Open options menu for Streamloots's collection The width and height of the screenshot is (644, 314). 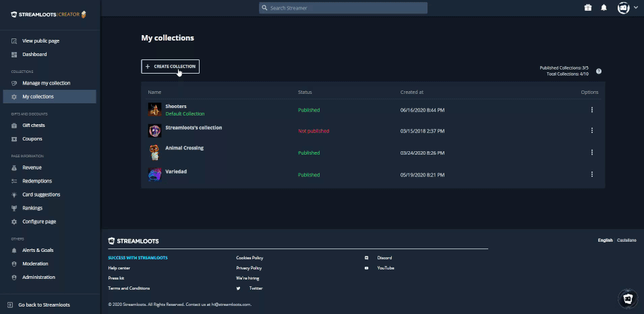pos(592,130)
